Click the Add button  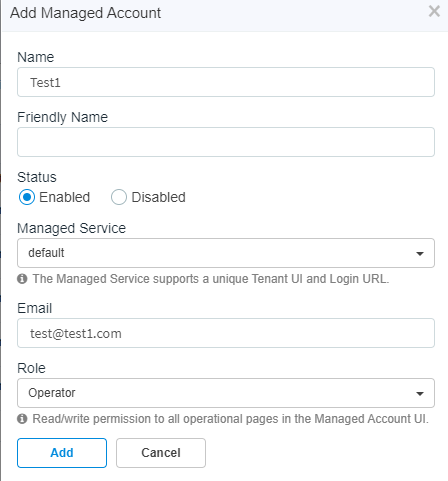pyautogui.click(x=62, y=453)
